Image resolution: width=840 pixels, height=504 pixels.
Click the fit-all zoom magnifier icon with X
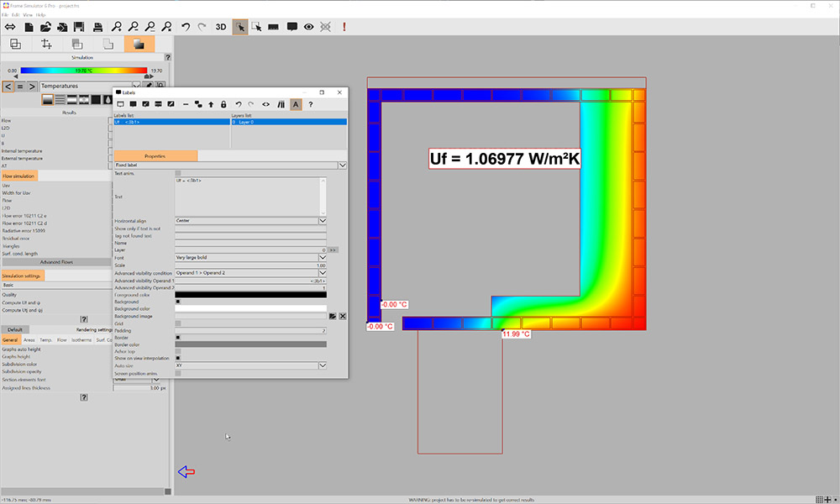(x=167, y=27)
